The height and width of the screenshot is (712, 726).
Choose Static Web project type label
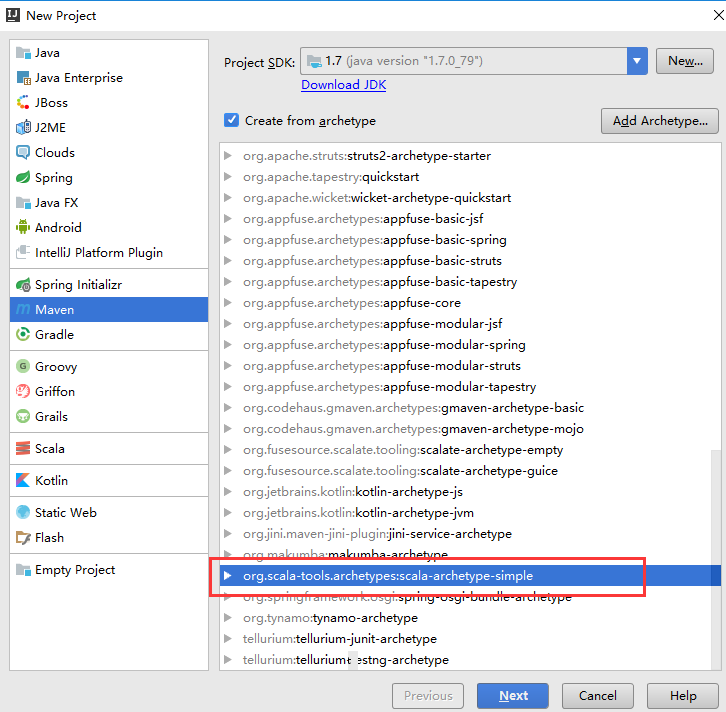(66, 512)
